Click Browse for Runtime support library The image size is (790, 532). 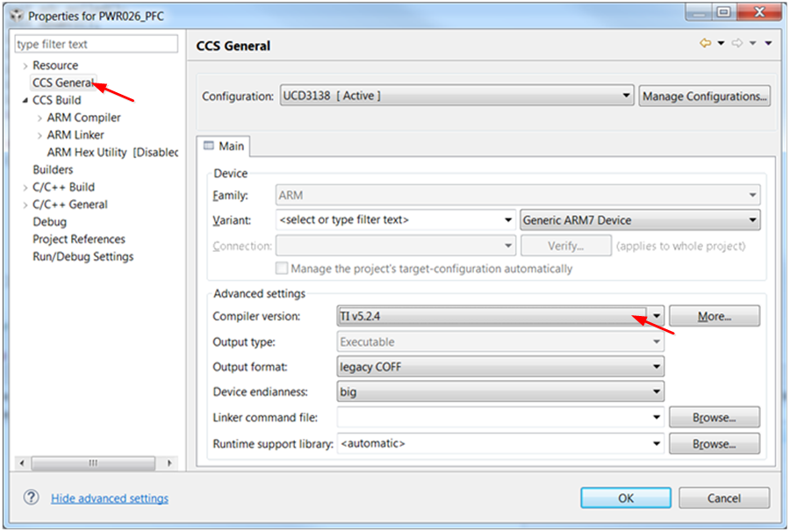(x=714, y=443)
